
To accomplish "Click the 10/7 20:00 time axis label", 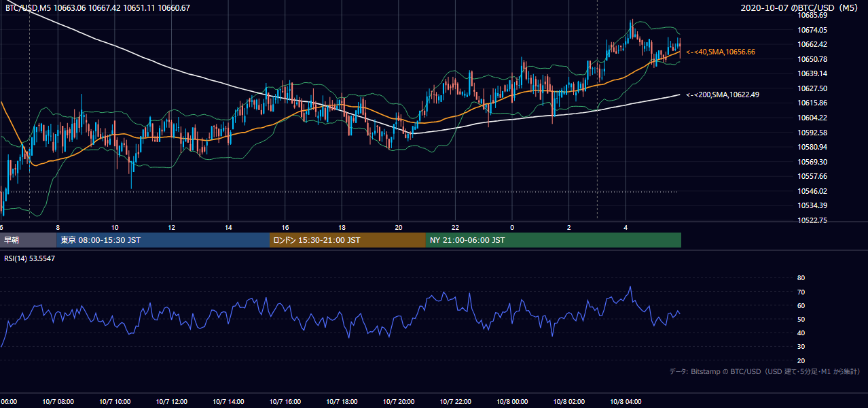I will click(399, 402).
